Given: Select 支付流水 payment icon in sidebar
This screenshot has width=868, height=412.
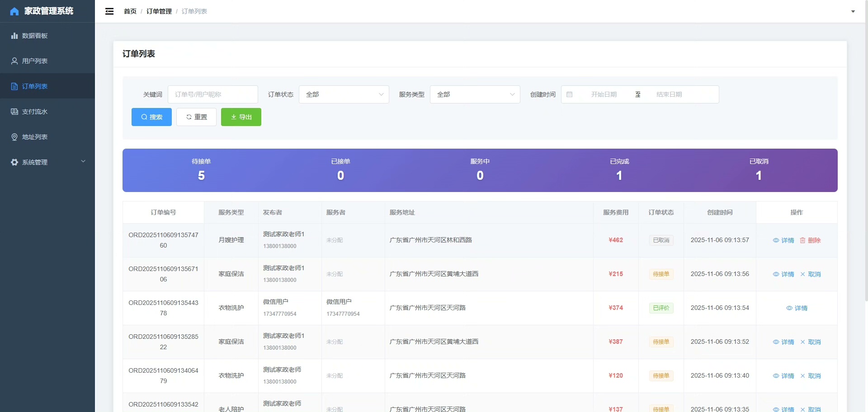Looking at the screenshot, I should pyautogui.click(x=14, y=112).
